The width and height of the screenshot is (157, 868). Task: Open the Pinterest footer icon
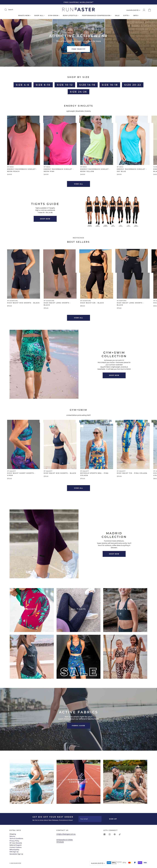point(114,834)
